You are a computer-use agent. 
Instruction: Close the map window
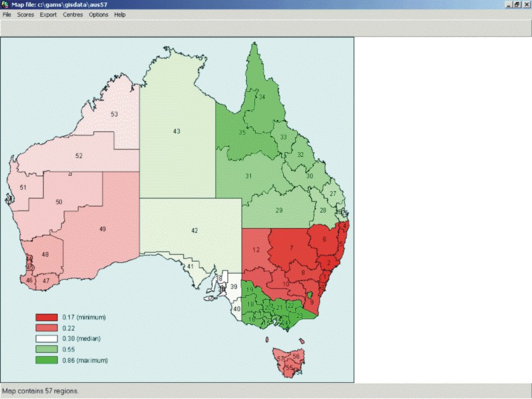click(525, 5)
